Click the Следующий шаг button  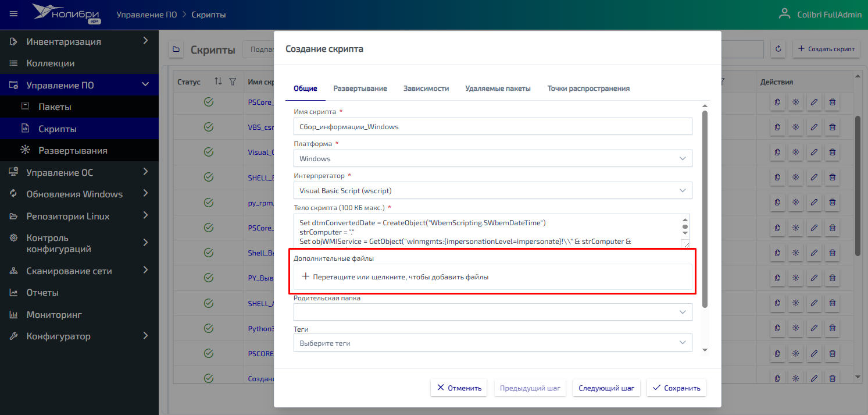click(x=606, y=388)
